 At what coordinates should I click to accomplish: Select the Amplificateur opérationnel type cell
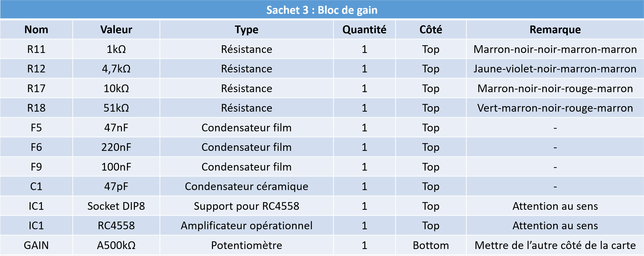[246, 225]
